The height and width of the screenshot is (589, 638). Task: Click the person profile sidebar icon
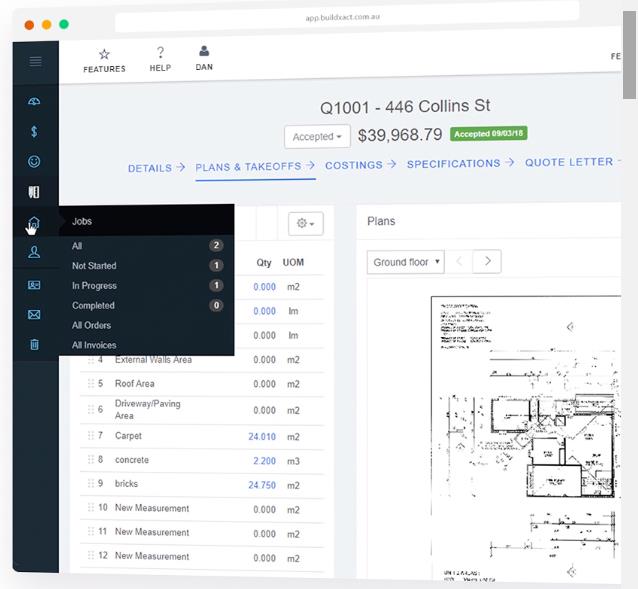coord(34,252)
